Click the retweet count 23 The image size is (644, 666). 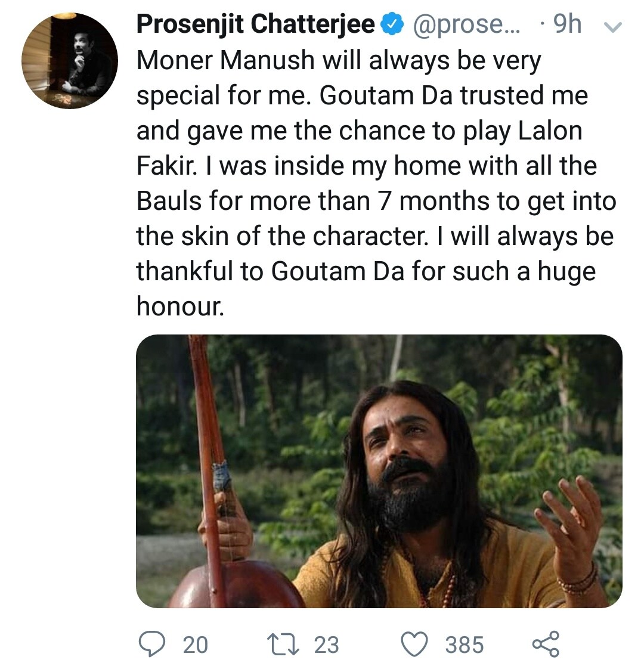tap(326, 645)
